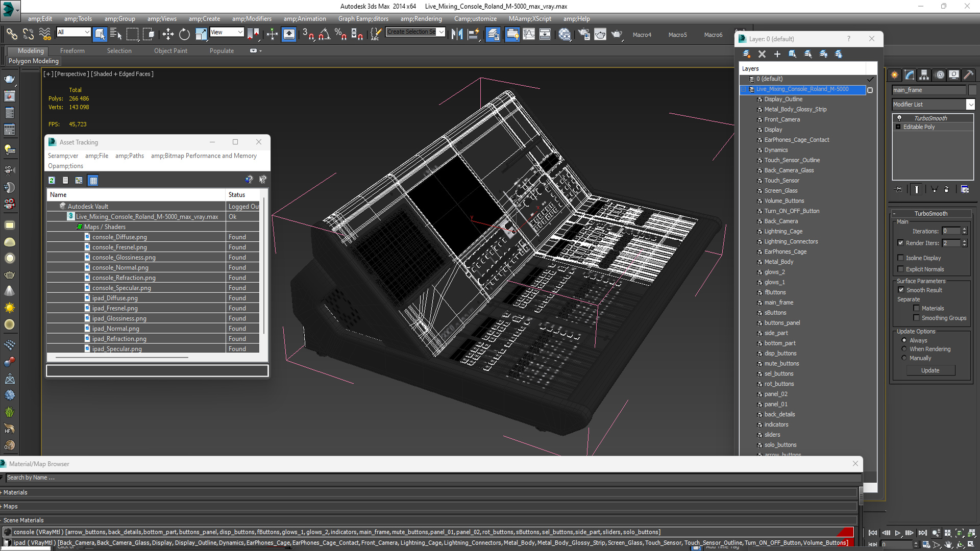Choose the Rectangular Selection Region tool

(132, 34)
